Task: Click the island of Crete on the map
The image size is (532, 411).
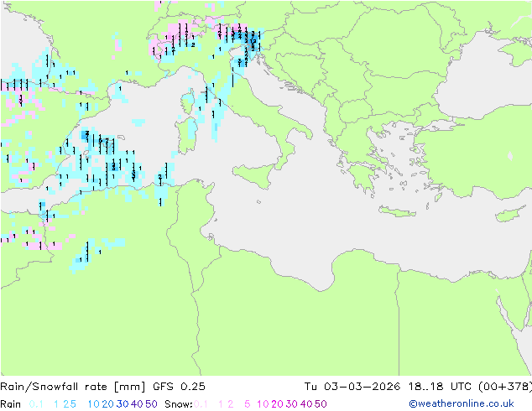Action: (x=397, y=211)
